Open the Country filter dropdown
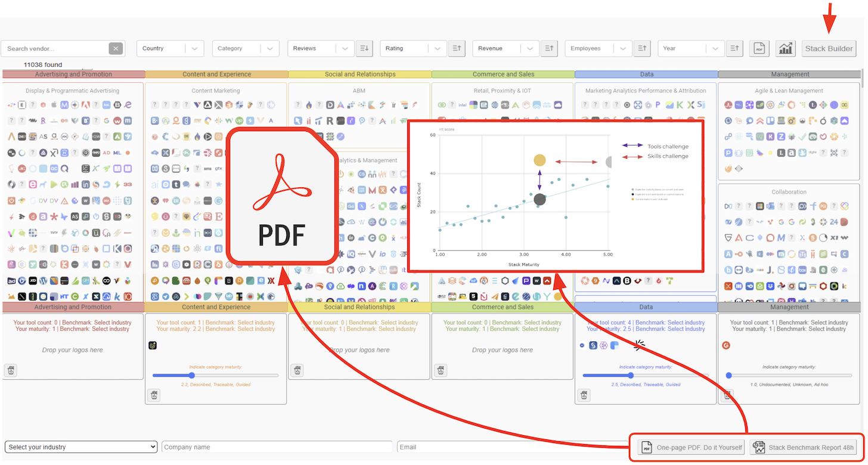The image size is (868, 465). [170, 49]
